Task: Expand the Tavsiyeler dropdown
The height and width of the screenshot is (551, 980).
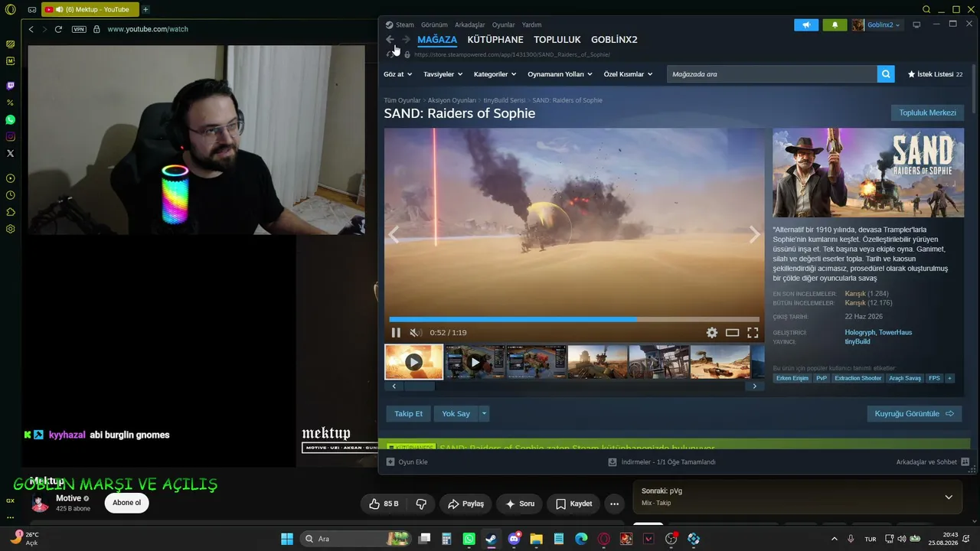Action: pyautogui.click(x=443, y=74)
